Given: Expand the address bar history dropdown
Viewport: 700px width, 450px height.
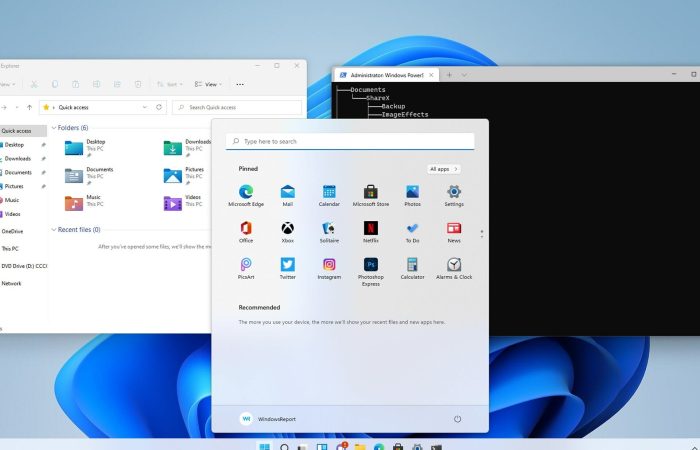Looking at the screenshot, I should tap(145, 107).
